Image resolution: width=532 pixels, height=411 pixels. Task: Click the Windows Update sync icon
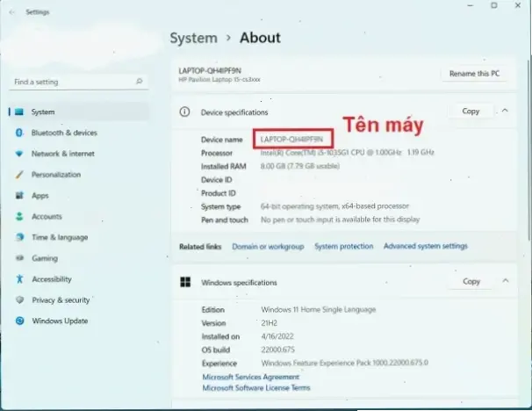19,321
